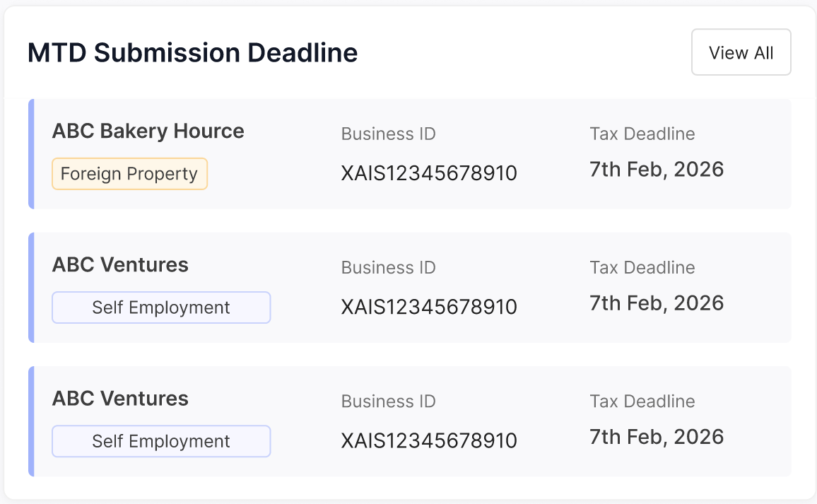817x504 pixels.
Task: Open the middle ABC Ventures business name
Action: tap(120, 264)
